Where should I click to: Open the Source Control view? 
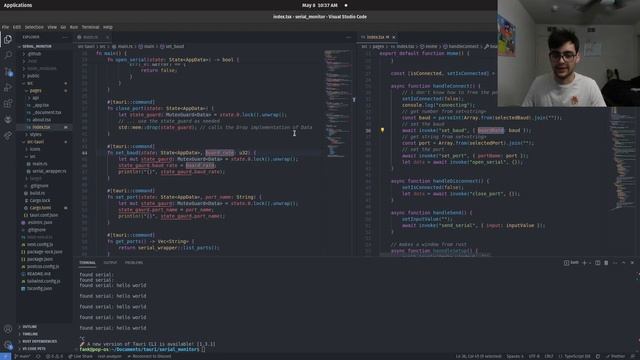pyautogui.click(x=8, y=72)
